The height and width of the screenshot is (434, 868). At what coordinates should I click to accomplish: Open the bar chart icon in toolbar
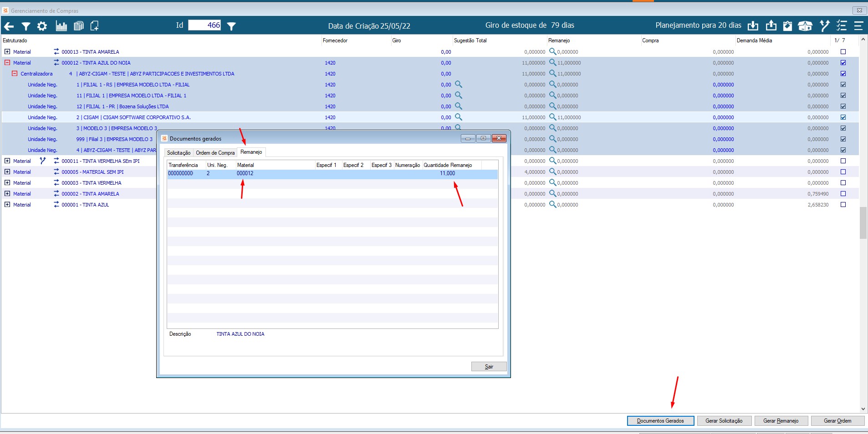tap(61, 26)
